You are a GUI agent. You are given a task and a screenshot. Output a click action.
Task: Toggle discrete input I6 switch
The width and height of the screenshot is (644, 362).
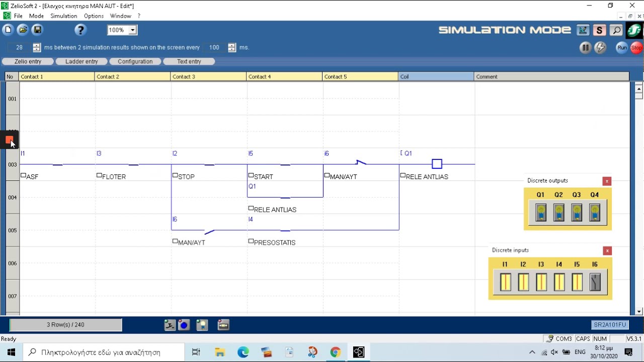pos(595,282)
